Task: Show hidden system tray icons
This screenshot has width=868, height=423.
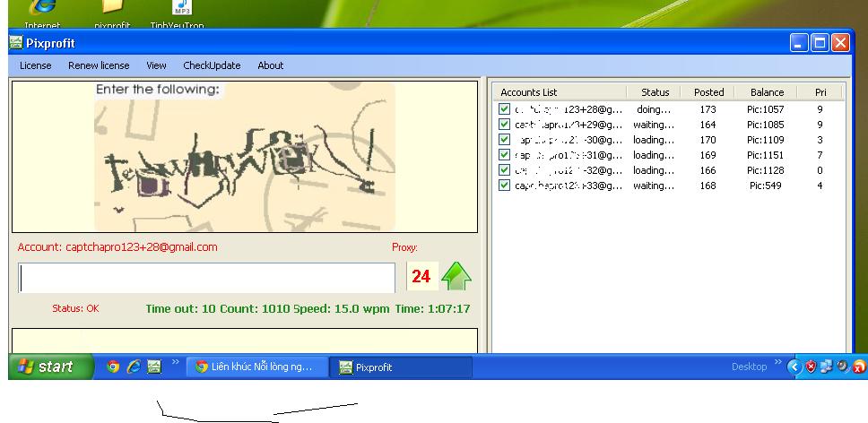Action: pos(794,367)
